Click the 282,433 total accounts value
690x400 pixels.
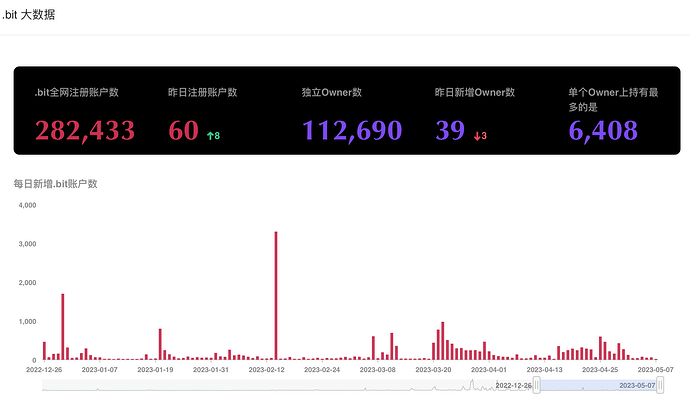click(84, 130)
